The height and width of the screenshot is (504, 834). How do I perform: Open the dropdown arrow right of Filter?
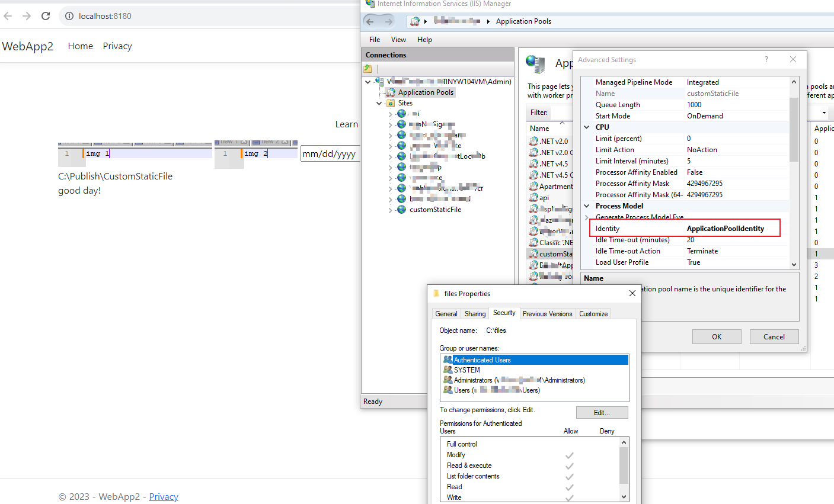click(824, 113)
